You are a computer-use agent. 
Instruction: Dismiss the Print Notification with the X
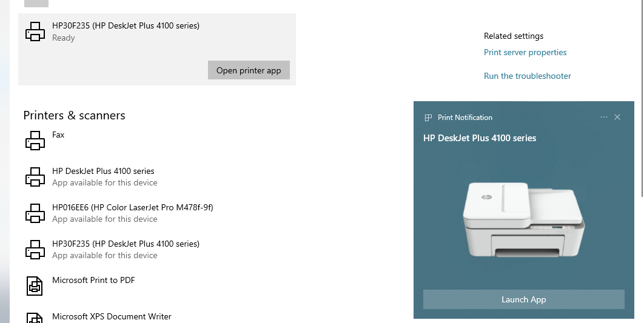point(617,117)
